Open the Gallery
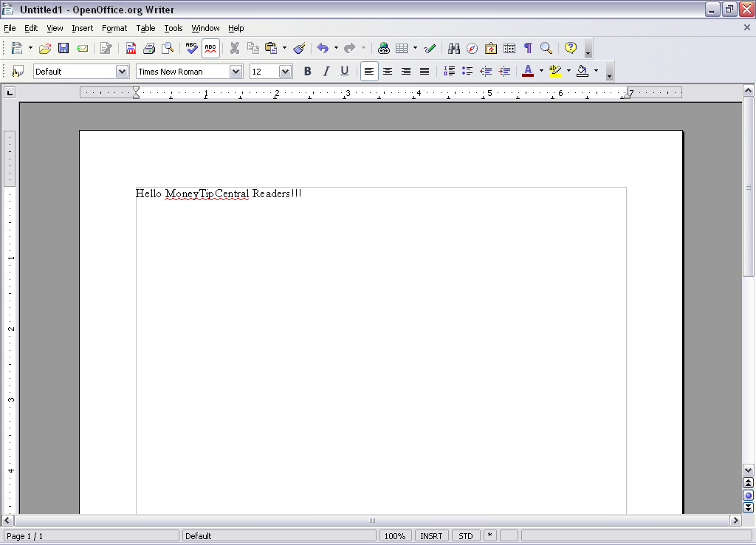 coord(491,48)
